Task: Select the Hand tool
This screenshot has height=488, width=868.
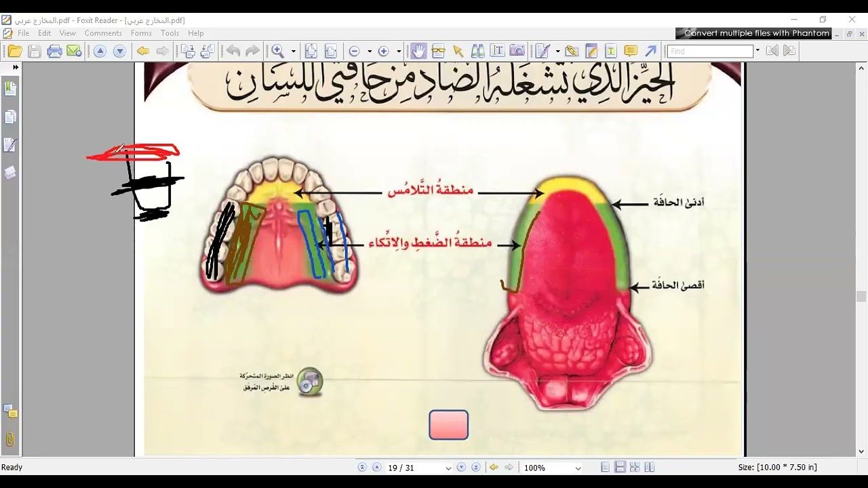Action: click(x=418, y=51)
